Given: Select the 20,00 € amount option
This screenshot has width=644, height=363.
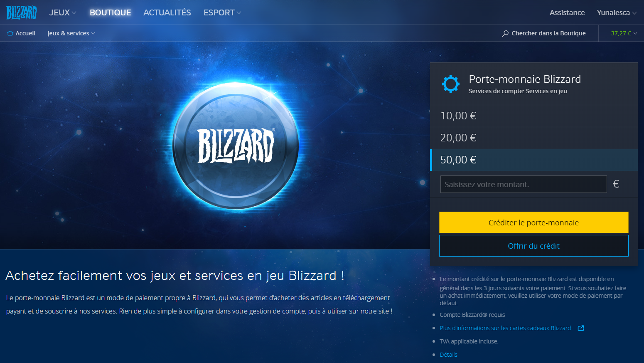Looking at the screenshot, I should (x=534, y=138).
